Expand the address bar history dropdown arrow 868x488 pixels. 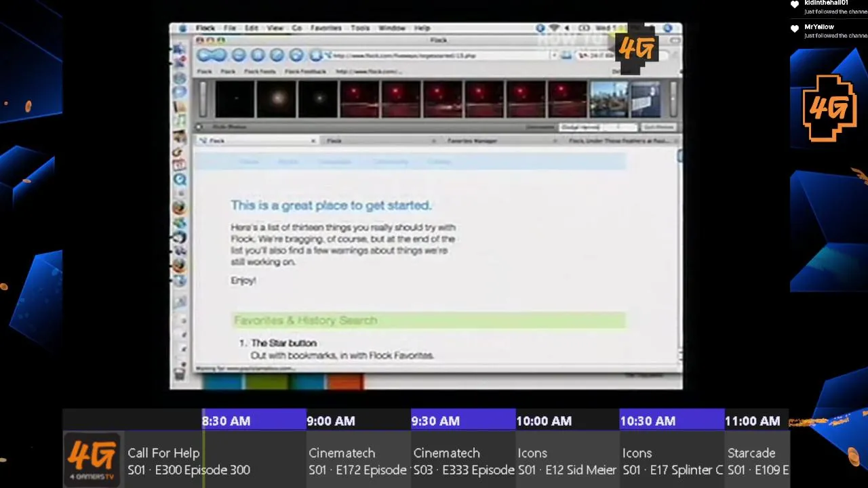[554, 56]
